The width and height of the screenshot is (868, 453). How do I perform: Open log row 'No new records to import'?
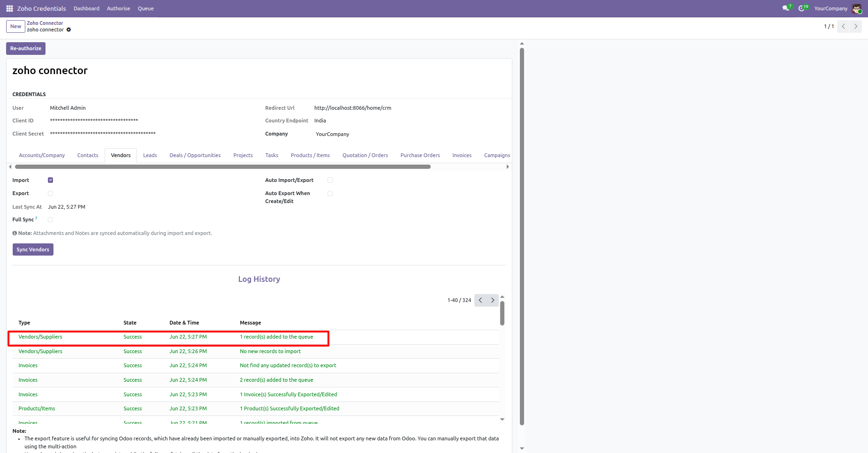pyautogui.click(x=255, y=351)
